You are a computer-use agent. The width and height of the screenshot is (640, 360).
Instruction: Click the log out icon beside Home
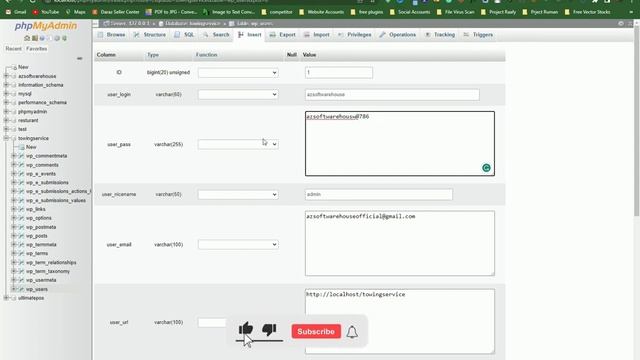point(35,38)
